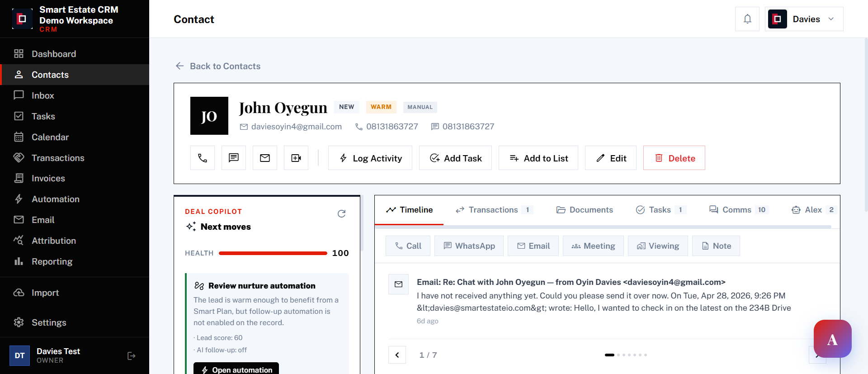Click the Add to List button

(x=538, y=158)
